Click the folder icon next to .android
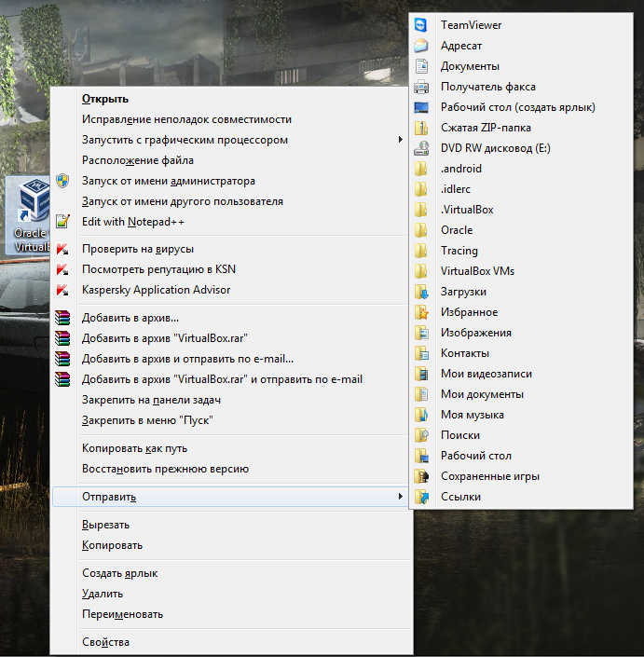This screenshot has width=644, height=657. pos(420,169)
